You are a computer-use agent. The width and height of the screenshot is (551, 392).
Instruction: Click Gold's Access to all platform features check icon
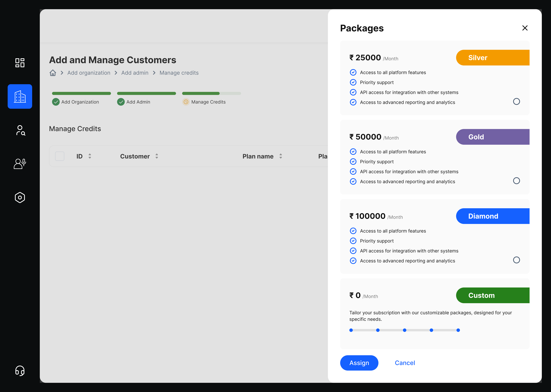pos(353,152)
